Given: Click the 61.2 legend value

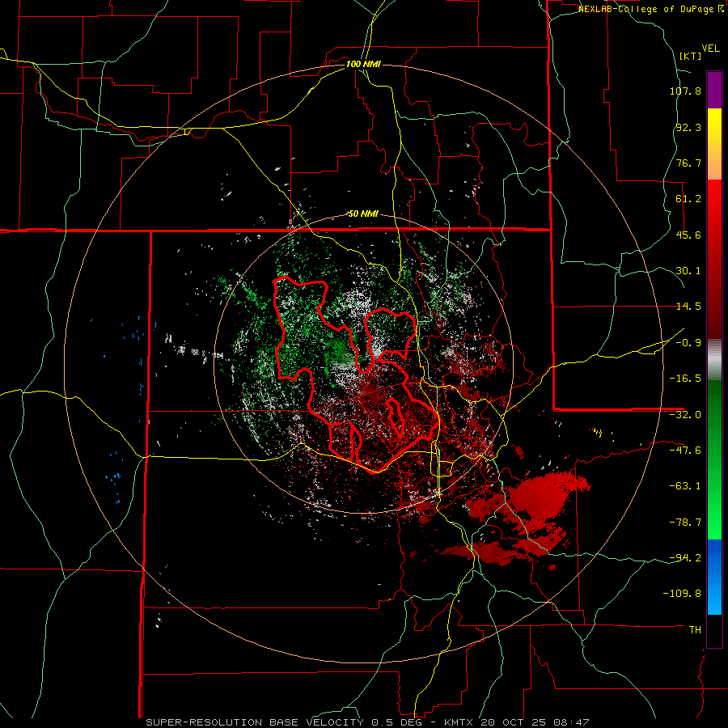Looking at the screenshot, I should point(688,199).
